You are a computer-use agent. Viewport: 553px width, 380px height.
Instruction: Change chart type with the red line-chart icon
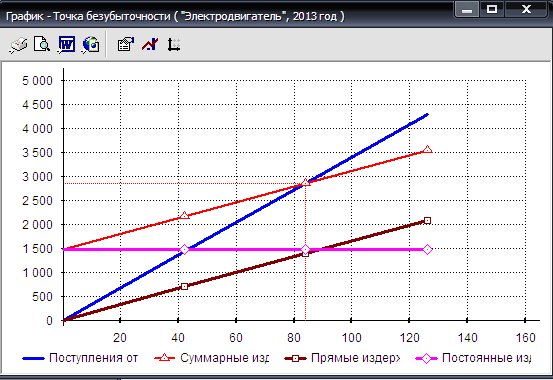point(150,45)
